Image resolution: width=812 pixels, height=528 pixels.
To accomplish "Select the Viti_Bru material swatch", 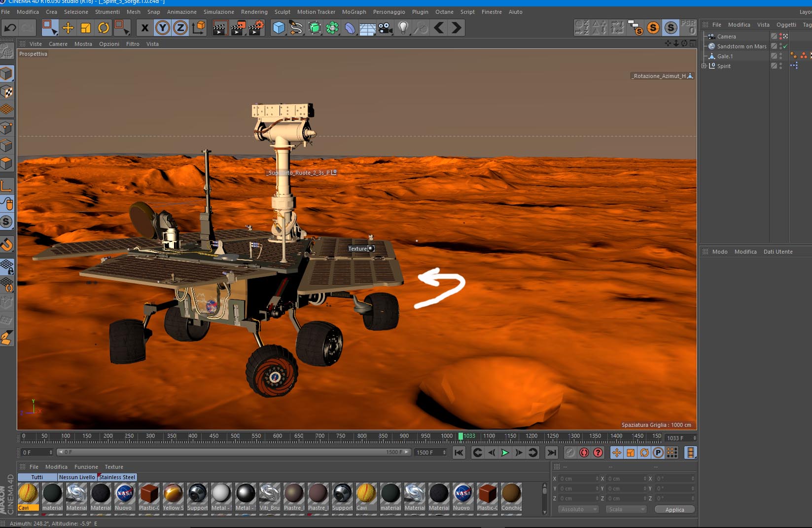I will tap(270, 497).
